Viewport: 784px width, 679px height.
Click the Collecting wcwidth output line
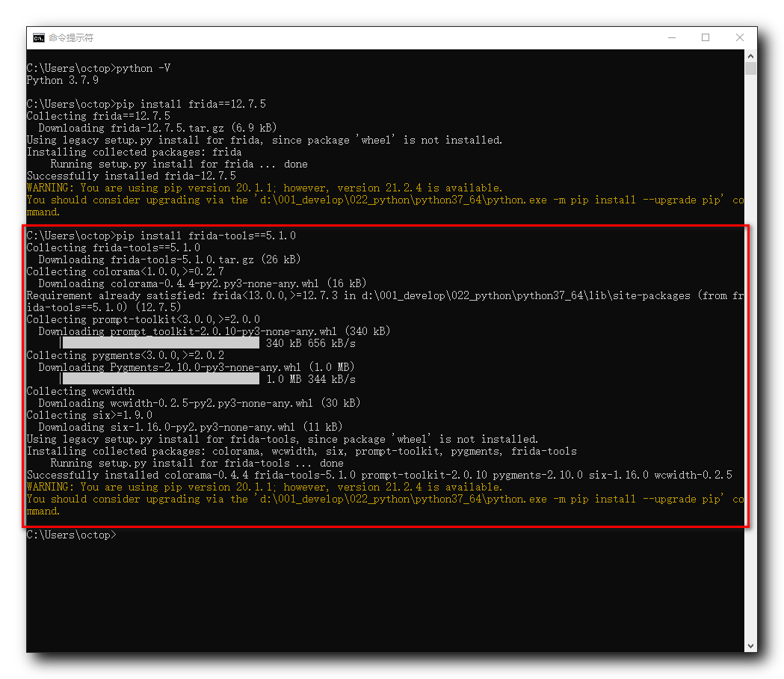[x=82, y=391]
